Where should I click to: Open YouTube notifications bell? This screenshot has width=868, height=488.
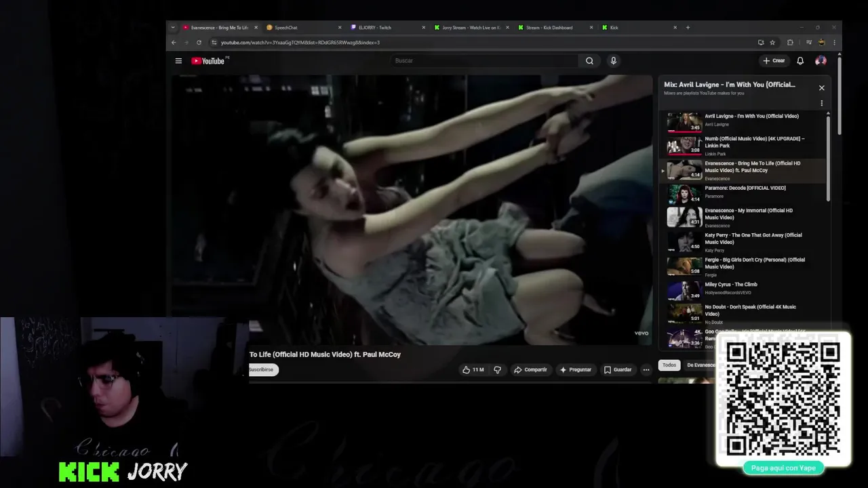pos(800,61)
